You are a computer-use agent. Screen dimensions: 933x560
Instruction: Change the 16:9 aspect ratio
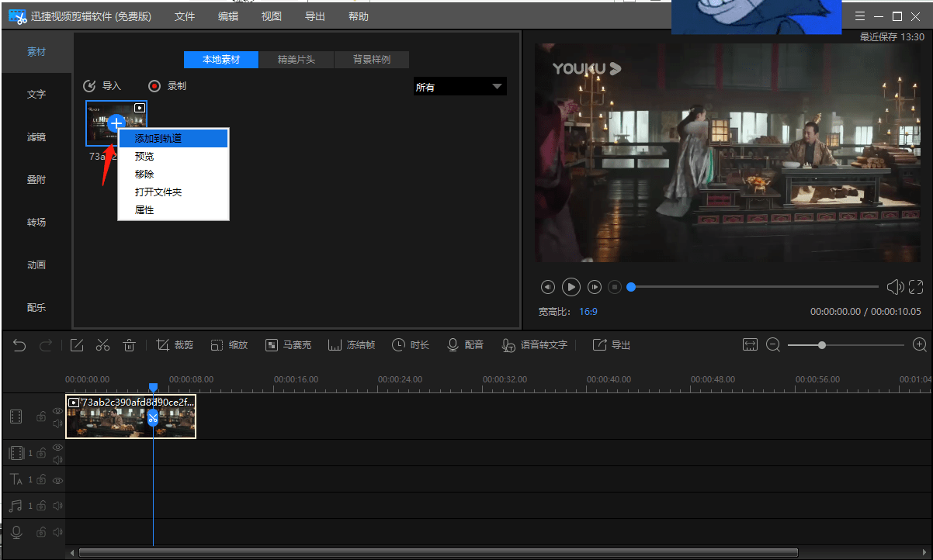[x=588, y=312]
